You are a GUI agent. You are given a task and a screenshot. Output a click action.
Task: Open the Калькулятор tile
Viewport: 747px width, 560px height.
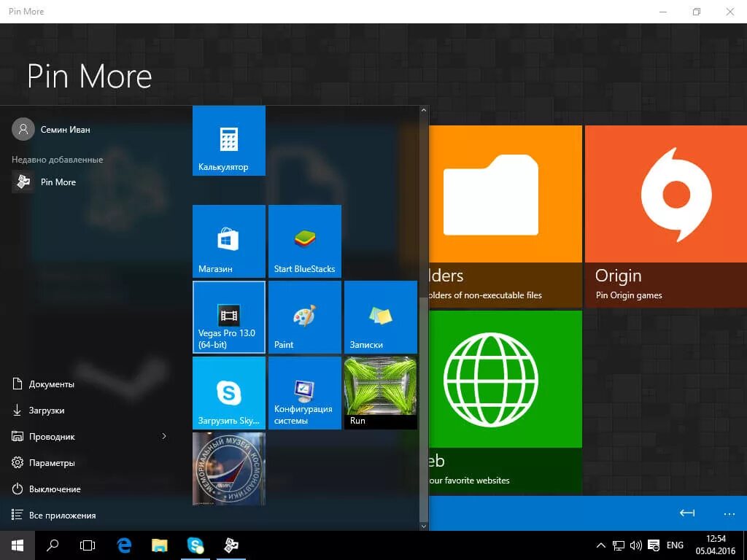[228, 141]
